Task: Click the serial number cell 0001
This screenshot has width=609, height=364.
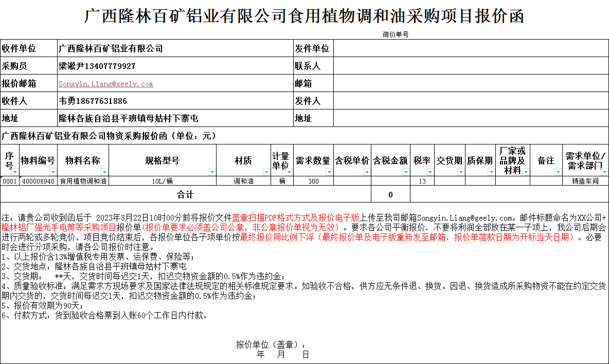Action: (10, 181)
